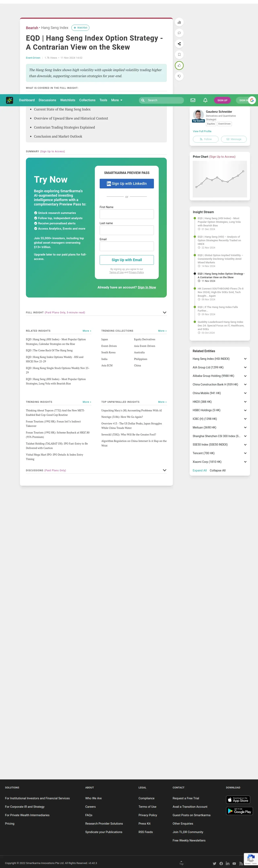The width and height of the screenshot is (258, 868).
Task: Open Dashboard in the navbar
Action: click(x=27, y=100)
